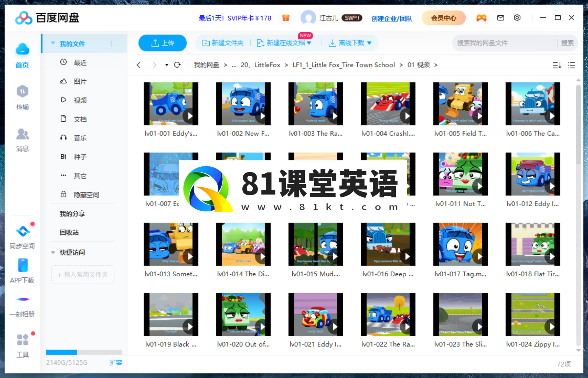Screen dimensions: 588x378
Task: Open the sort order icon
Action: [557, 65]
